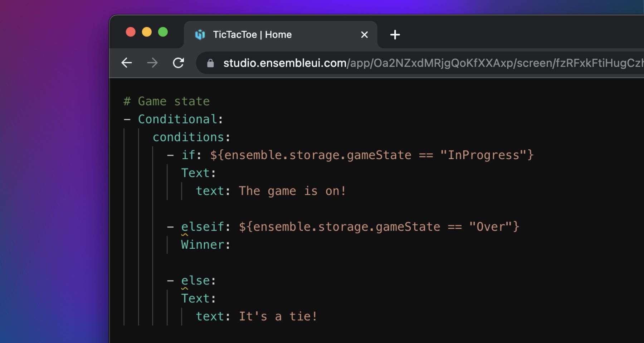This screenshot has height=343, width=644.
Task: Click 'Text:' under the else branch
Action: click(x=199, y=298)
